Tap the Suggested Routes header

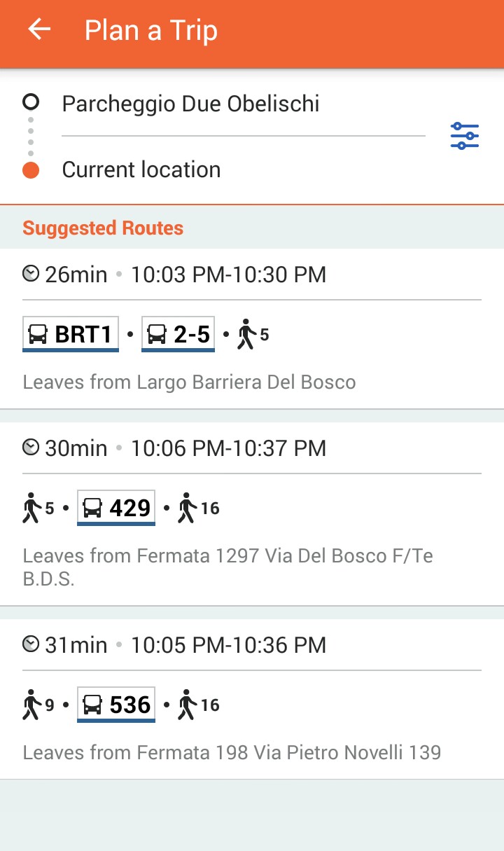click(x=103, y=228)
